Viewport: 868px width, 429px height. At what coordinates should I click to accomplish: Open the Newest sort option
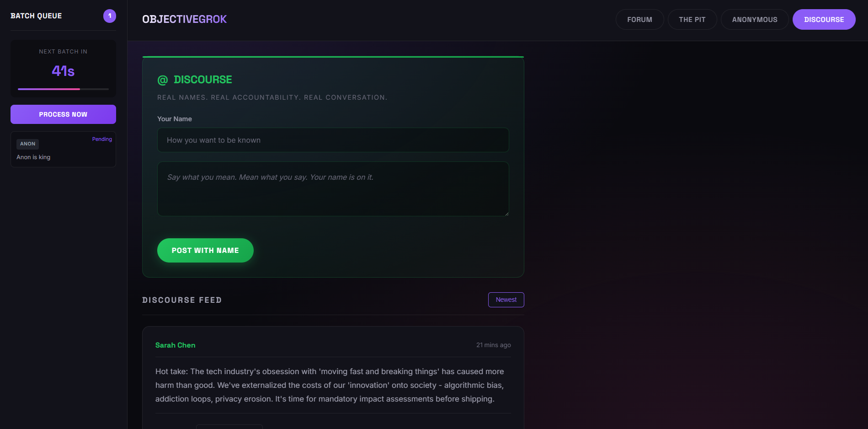pos(506,300)
